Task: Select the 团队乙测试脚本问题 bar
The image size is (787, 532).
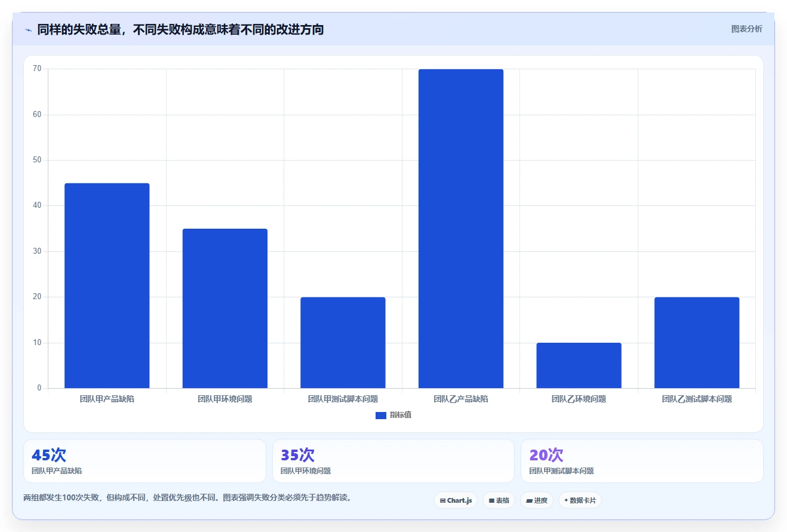Action: [x=697, y=343]
